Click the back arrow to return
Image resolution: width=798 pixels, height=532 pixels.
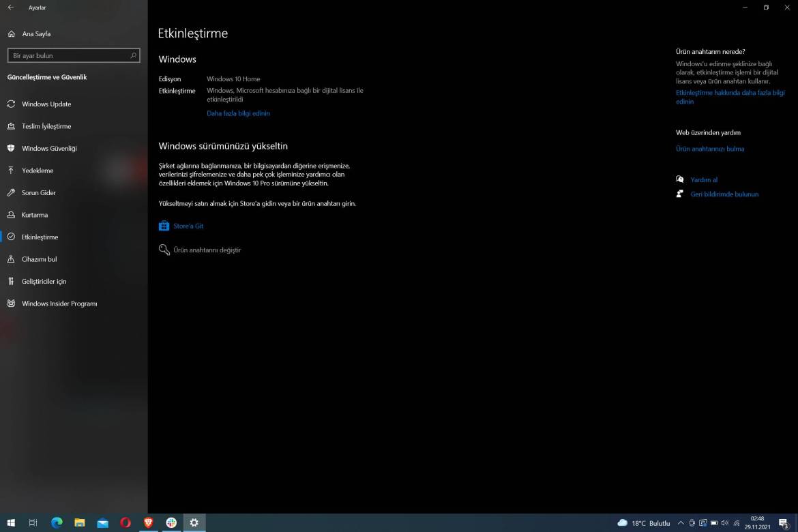tap(11, 8)
